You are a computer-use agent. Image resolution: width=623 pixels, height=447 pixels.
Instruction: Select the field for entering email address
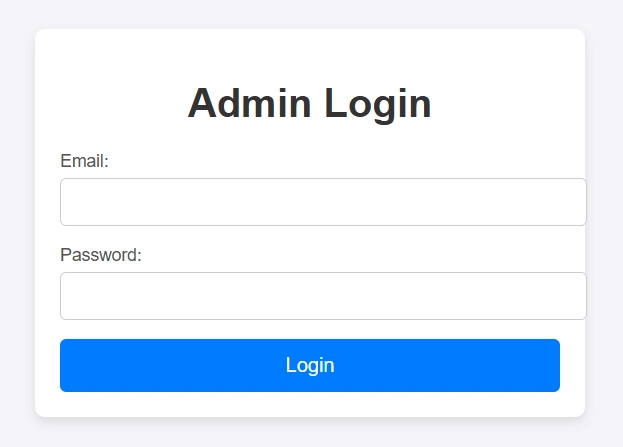323,202
